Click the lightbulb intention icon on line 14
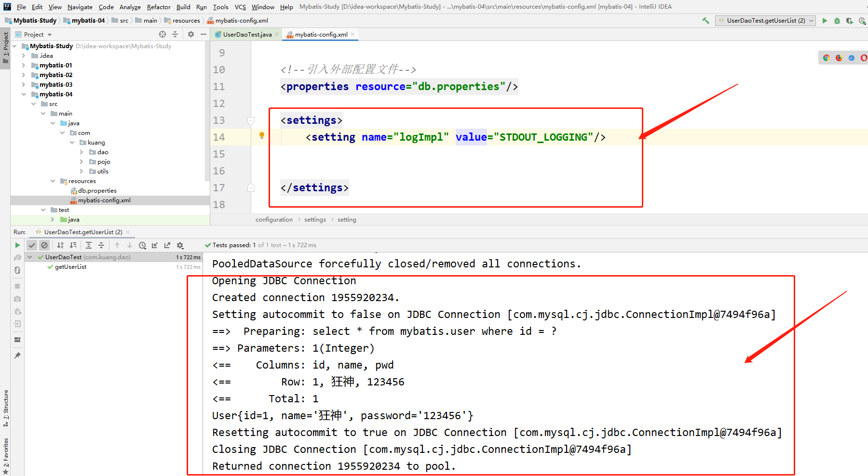Image resolution: width=868 pixels, height=476 pixels. point(262,136)
